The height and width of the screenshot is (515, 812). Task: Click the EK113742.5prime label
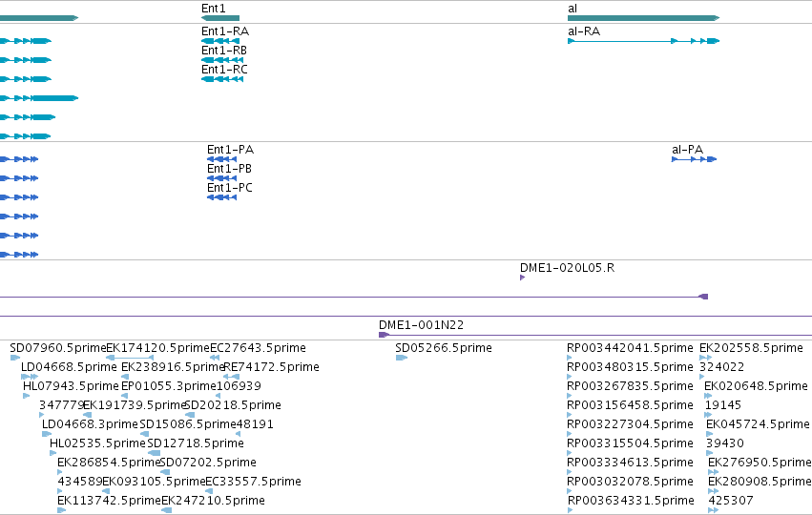110,501
